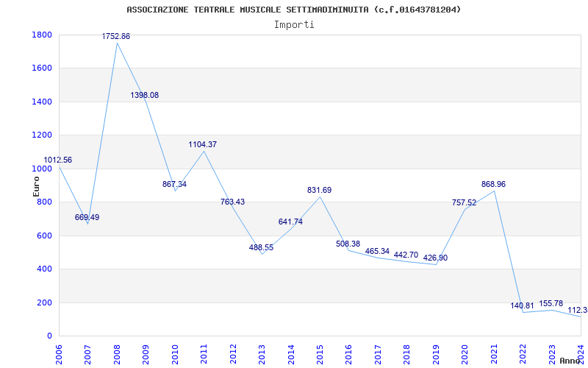
Task: Click the 669.49 data label
Action: point(87,217)
